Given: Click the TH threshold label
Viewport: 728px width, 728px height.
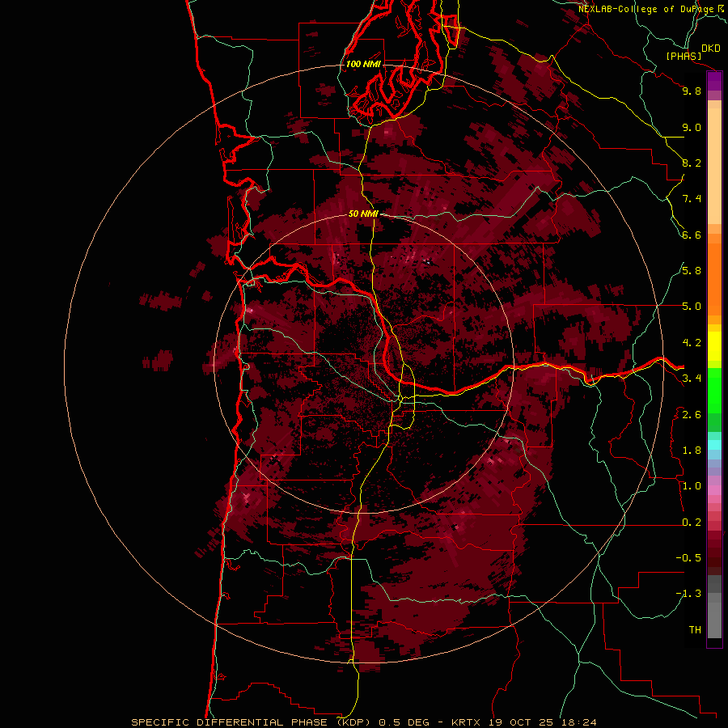Looking at the screenshot, I should coord(695,630).
